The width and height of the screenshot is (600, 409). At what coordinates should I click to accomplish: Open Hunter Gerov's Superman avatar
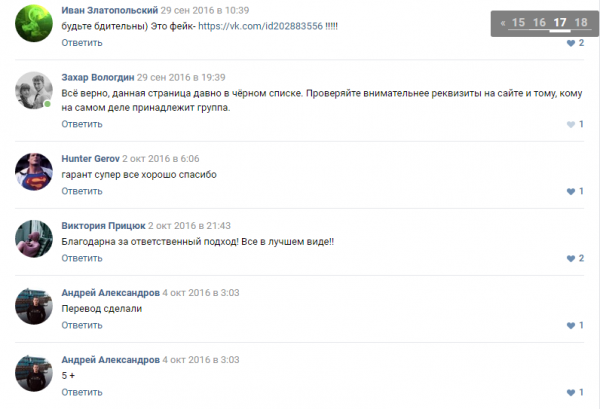(x=34, y=171)
